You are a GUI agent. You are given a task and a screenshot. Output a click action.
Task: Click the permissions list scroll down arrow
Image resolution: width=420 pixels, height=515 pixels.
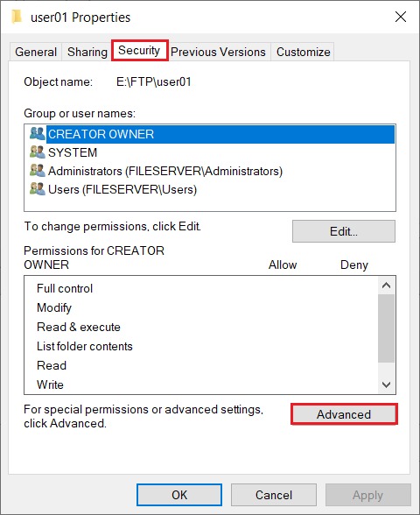pos(386,384)
